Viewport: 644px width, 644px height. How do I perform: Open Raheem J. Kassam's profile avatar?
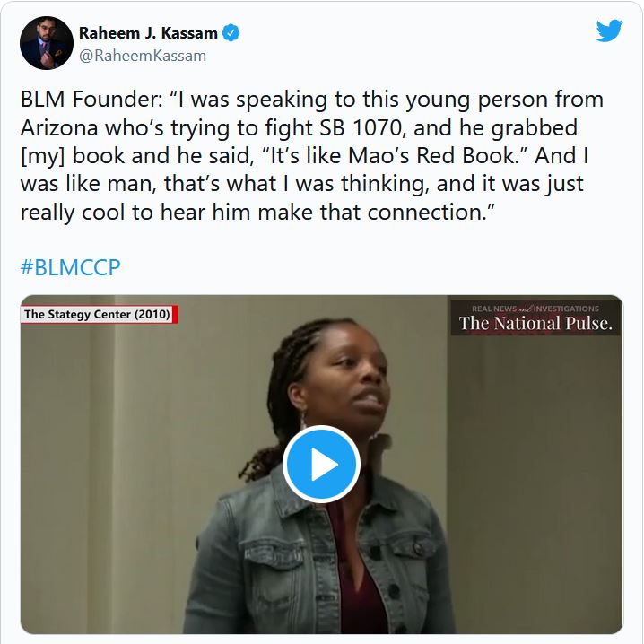(47, 43)
